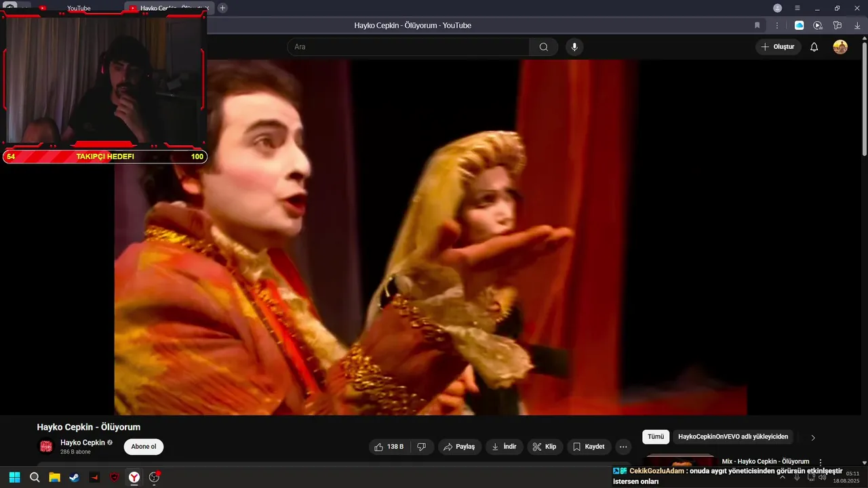
Task: Click İndir download button
Action: [504, 447]
